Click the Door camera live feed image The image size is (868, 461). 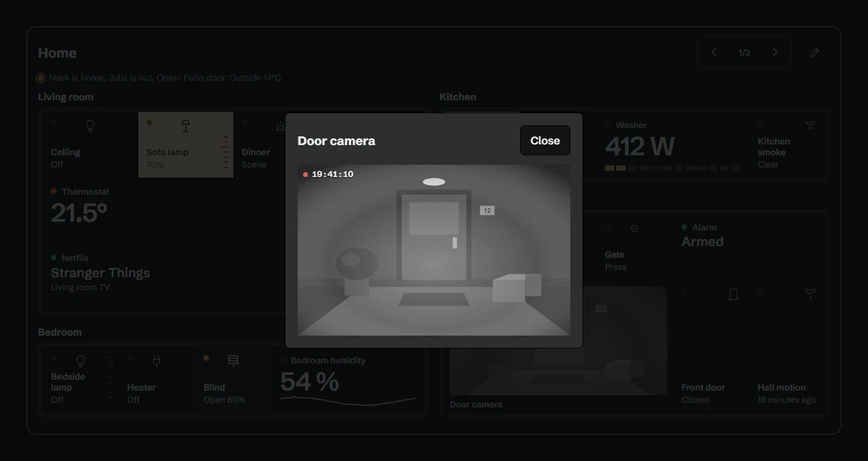(434, 250)
